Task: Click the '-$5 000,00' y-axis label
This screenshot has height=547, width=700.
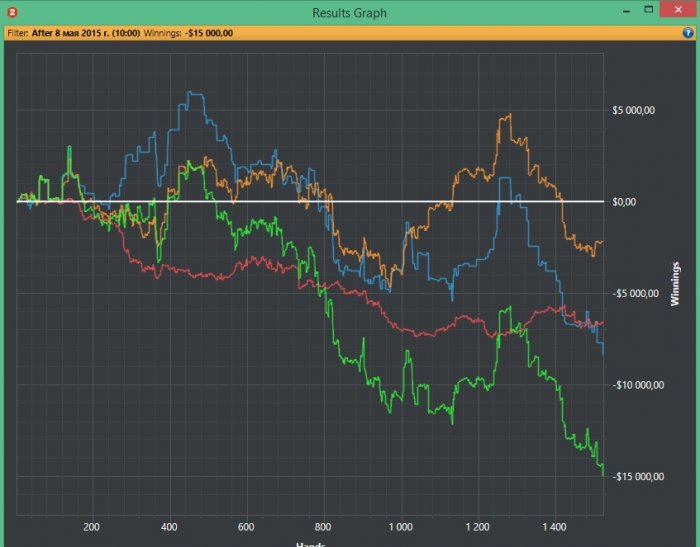Action: pyautogui.click(x=635, y=293)
